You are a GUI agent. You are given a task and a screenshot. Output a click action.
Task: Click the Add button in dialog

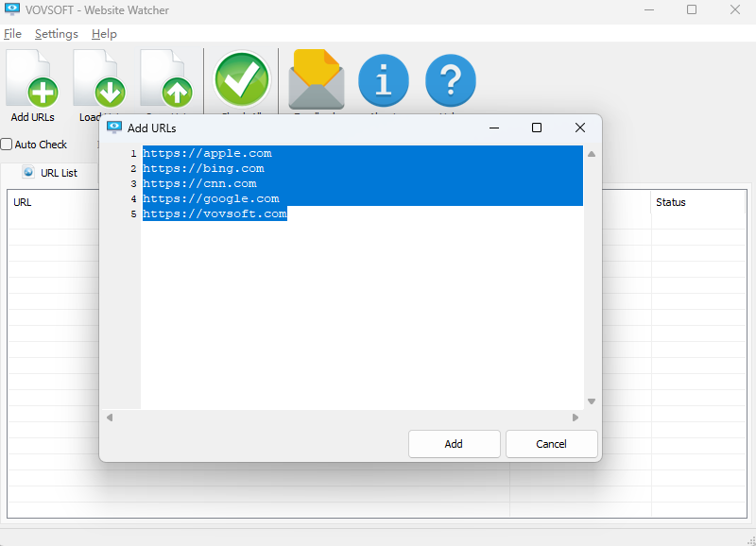pyautogui.click(x=454, y=444)
